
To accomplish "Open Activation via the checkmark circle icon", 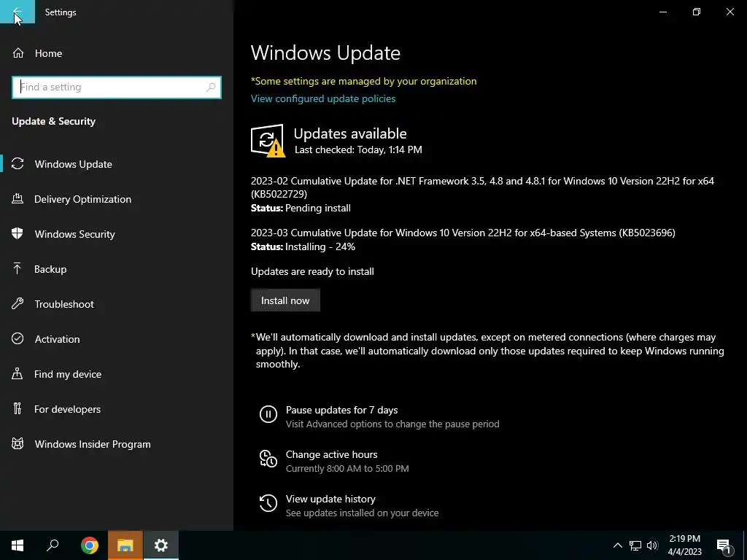I will click(18, 338).
